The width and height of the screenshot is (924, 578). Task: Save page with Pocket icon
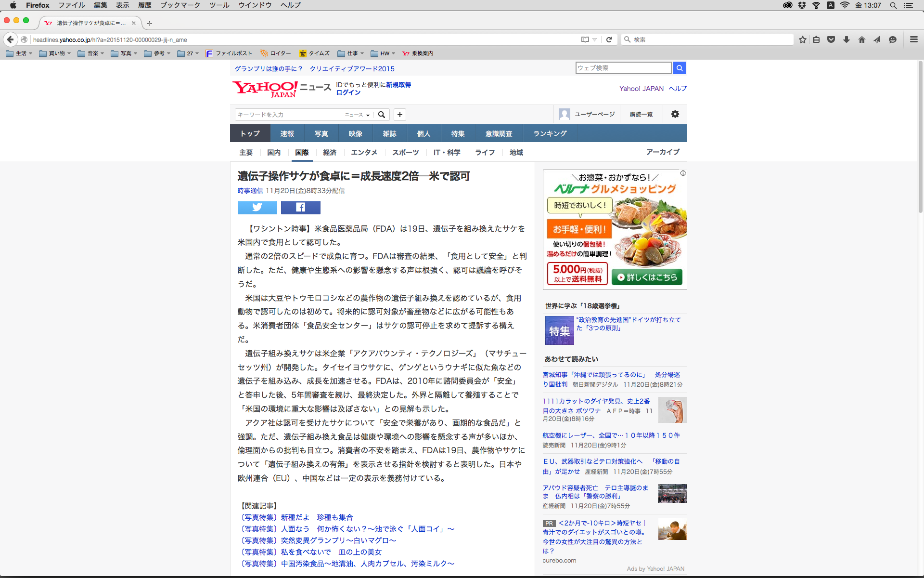tap(831, 39)
